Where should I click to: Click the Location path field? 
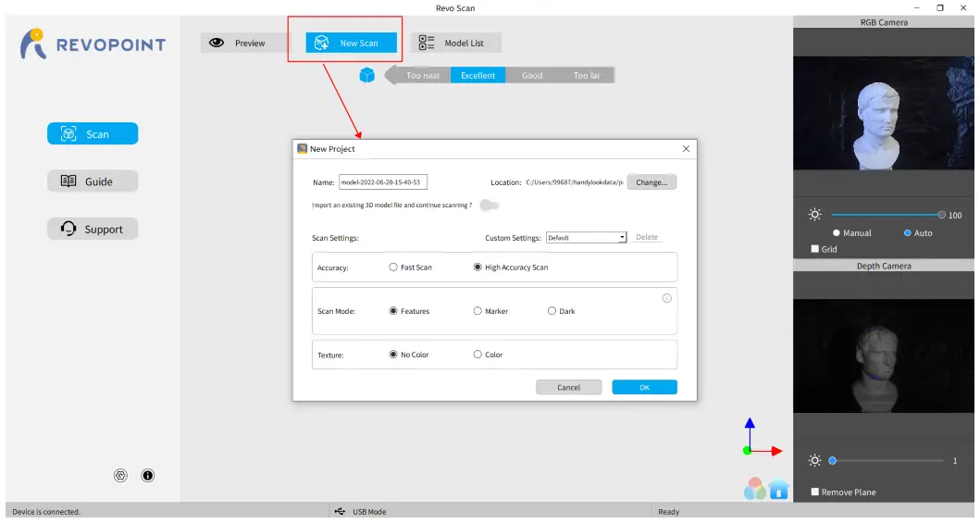pos(575,182)
